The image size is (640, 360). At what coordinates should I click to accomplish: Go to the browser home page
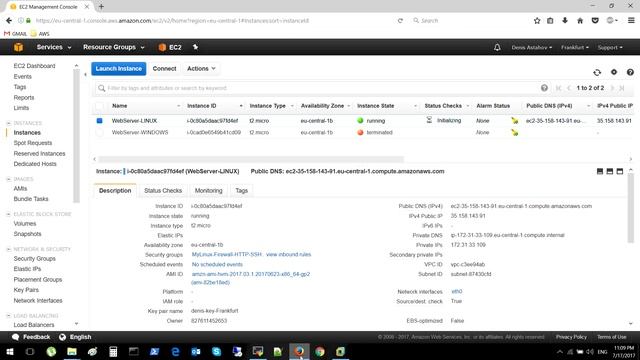tap(580, 20)
